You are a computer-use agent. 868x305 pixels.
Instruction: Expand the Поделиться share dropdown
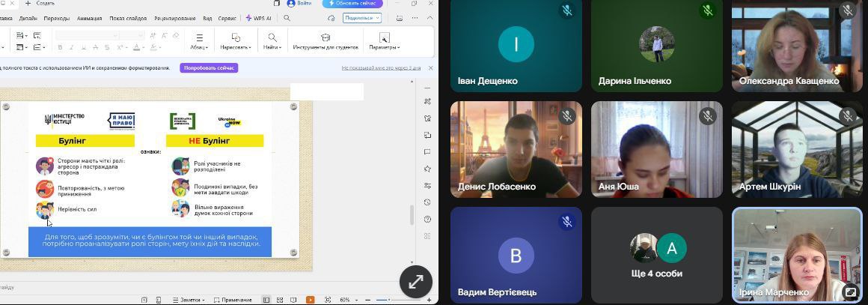pyautogui.click(x=361, y=18)
